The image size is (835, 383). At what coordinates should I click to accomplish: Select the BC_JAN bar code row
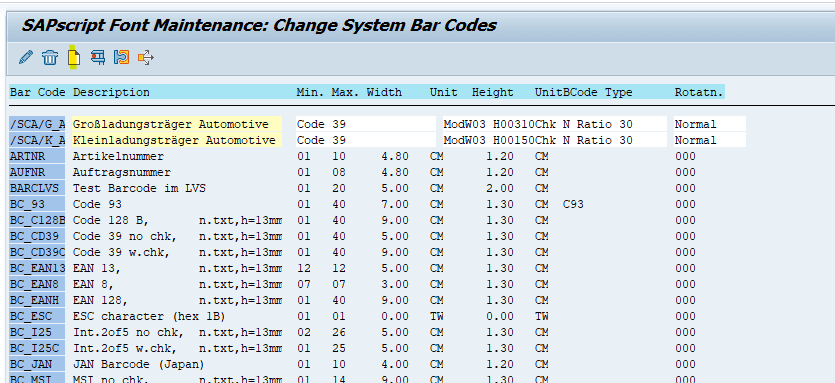37,364
